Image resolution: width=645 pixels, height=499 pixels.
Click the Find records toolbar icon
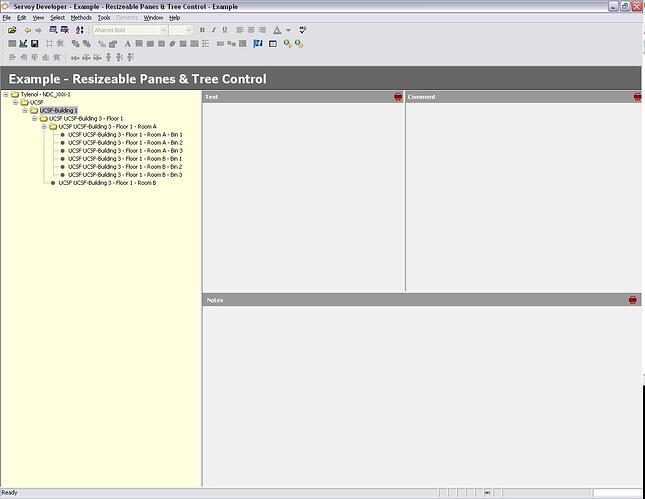pyautogui.click(x=53, y=30)
